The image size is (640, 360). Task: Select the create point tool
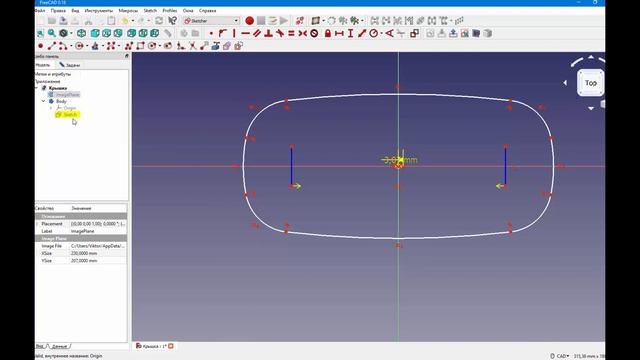[40, 46]
